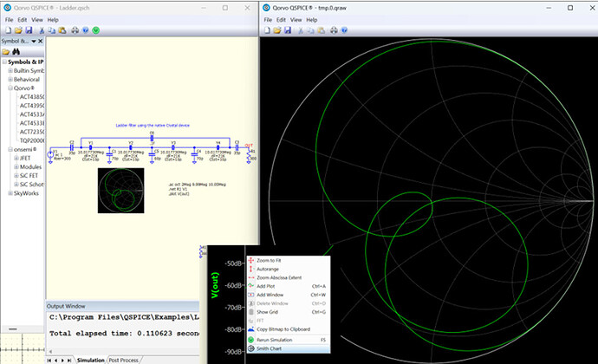598x364 pixels.
Task: Toggle Show Grid in context menu
Action: [x=289, y=312]
